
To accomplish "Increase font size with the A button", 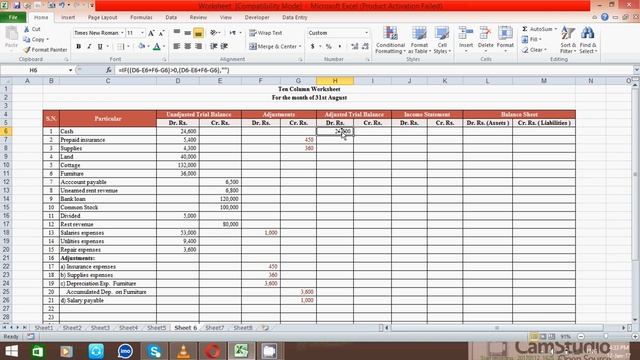I will click(x=151, y=33).
